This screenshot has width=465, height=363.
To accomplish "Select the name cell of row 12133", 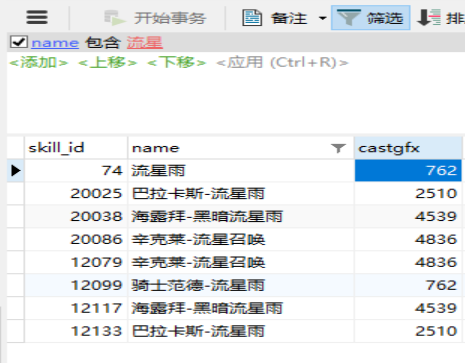I will coord(241,331).
